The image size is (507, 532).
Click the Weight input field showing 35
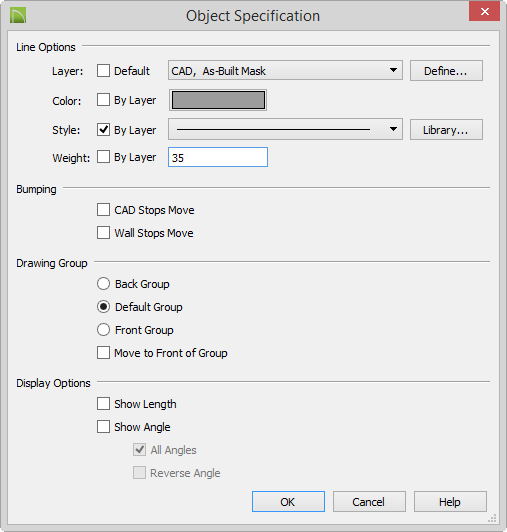pos(218,157)
